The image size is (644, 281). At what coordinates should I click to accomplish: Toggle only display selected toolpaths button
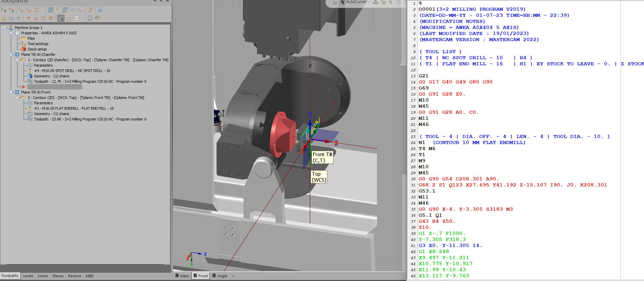(61, 18)
